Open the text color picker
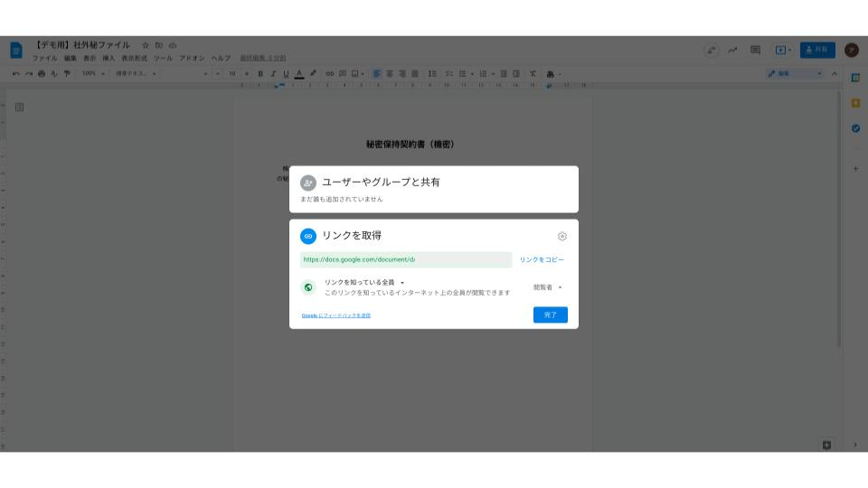Screen dimensions: 868x488 pos(299,73)
